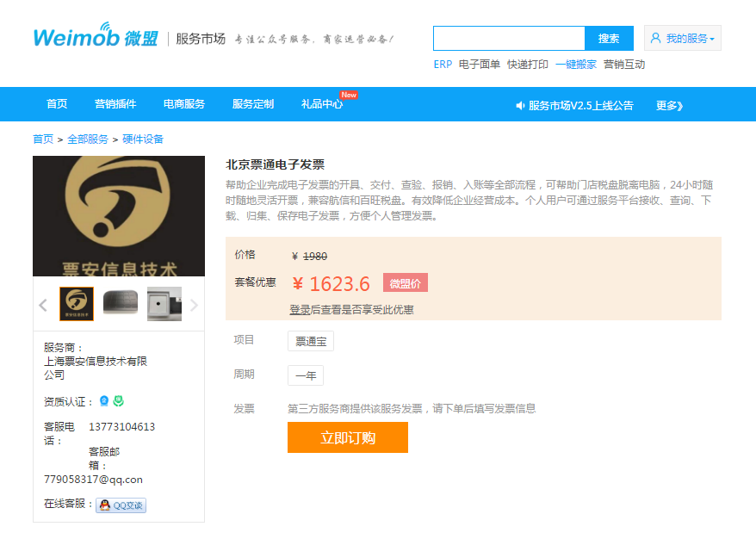This screenshot has width=756, height=539.
Task: Click the email 779058317@qq.con
Action: (93, 480)
